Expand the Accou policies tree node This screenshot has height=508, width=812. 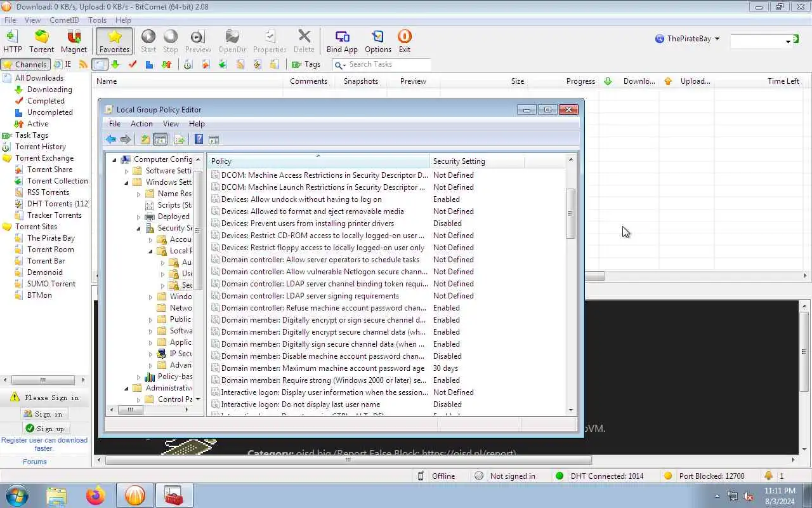point(150,239)
